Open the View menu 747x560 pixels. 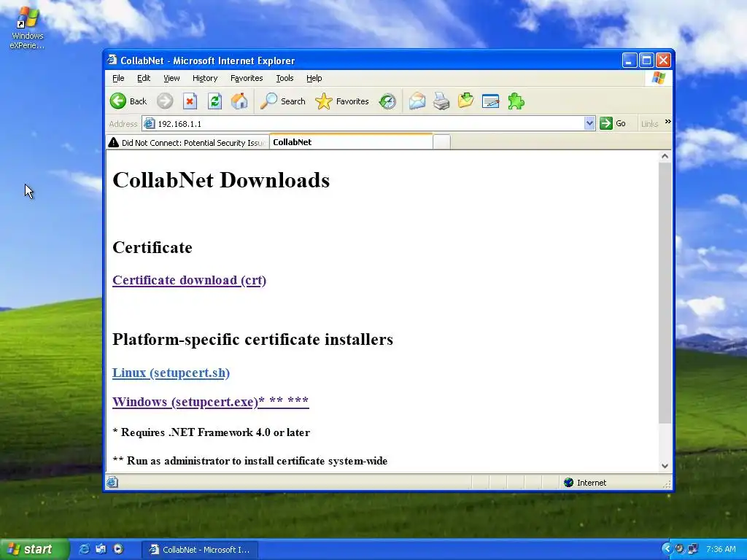(171, 78)
